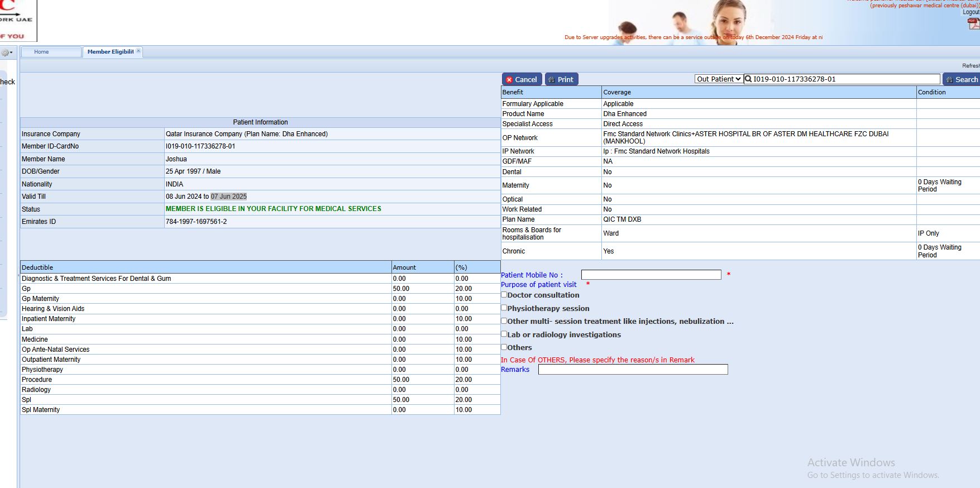Expand the gear menu dropdown arrow
The width and height of the screenshot is (980, 488).
pyautogui.click(x=11, y=53)
